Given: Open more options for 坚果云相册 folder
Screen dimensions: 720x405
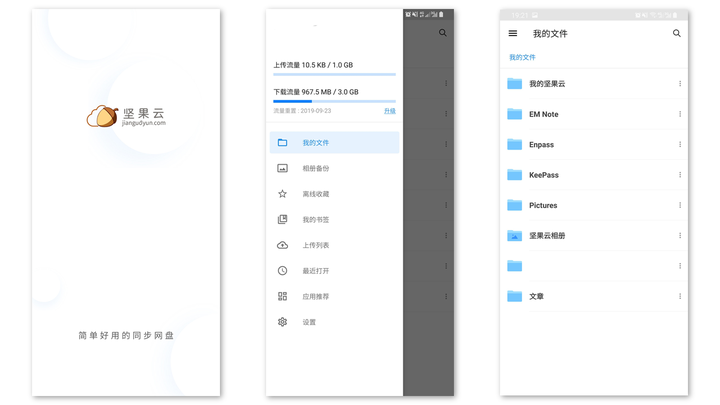Looking at the screenshot, I should coord(680,236).
